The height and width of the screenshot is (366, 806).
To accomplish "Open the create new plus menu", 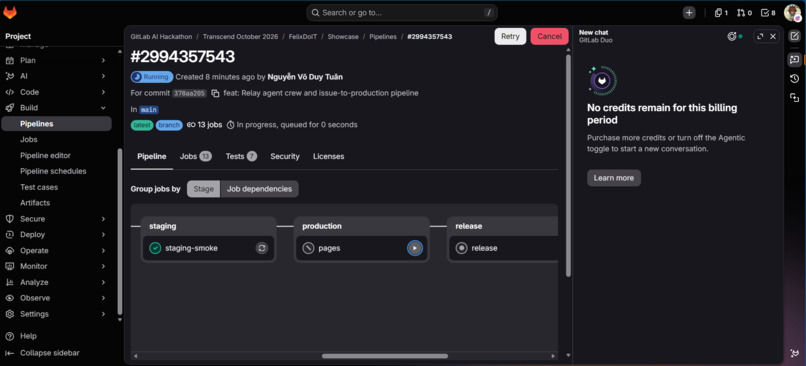I will 689,13.
